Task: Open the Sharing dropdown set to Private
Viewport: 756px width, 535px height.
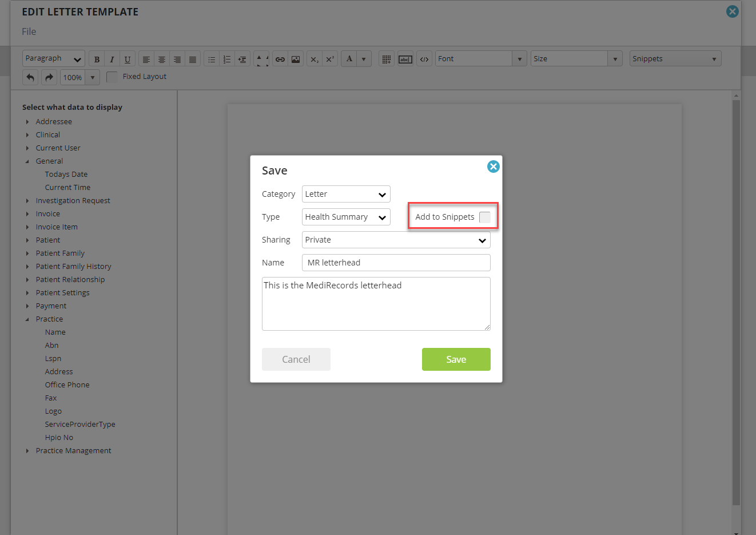Action: (x=396, y=240)
